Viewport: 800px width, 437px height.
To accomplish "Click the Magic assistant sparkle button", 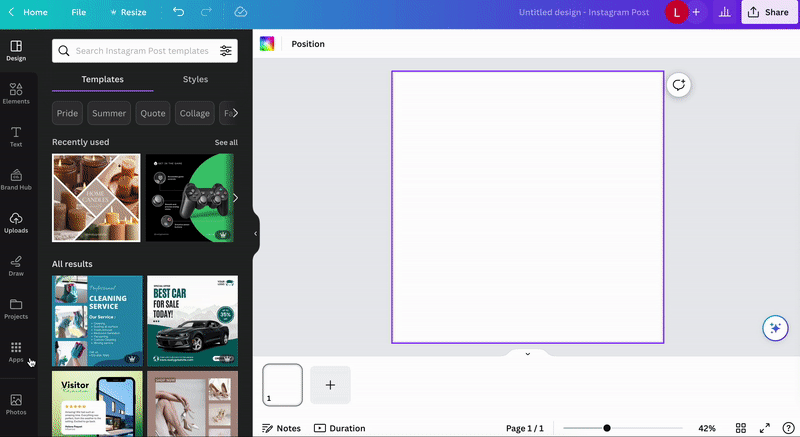I will click(x=773, y=328).
